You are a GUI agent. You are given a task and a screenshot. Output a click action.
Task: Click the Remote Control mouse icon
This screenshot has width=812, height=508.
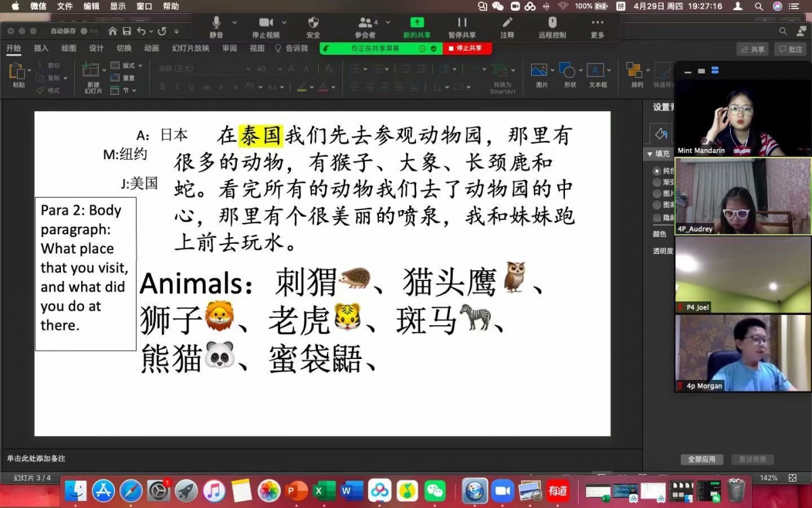point(552,23)
